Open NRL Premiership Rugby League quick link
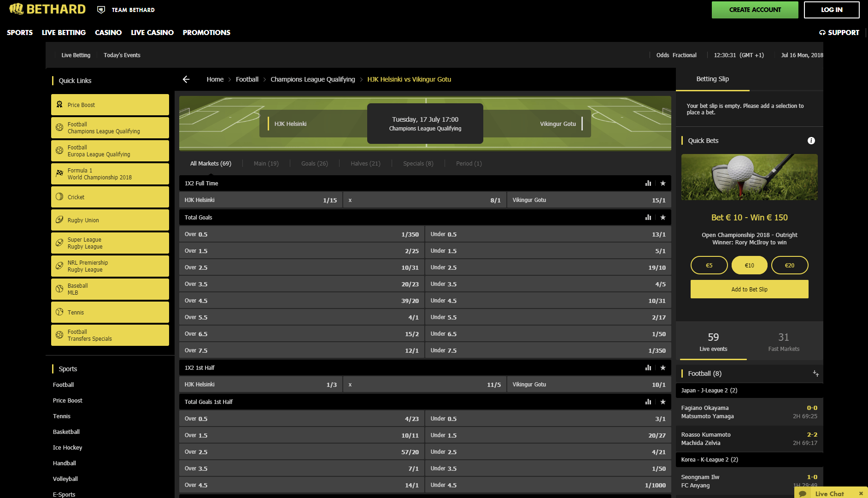Viewport: 868px width, 498px height. coord(110,266)
